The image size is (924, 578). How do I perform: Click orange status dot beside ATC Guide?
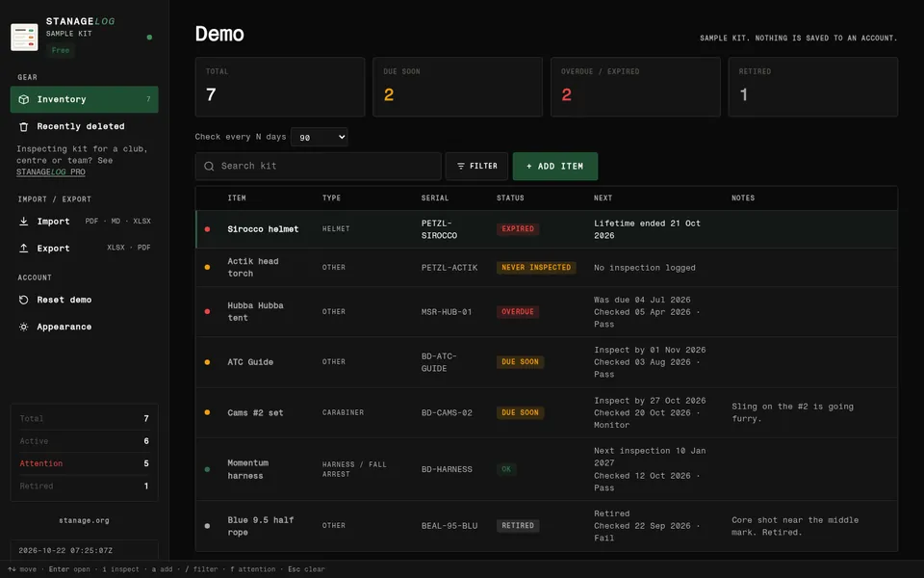point(208,362)
